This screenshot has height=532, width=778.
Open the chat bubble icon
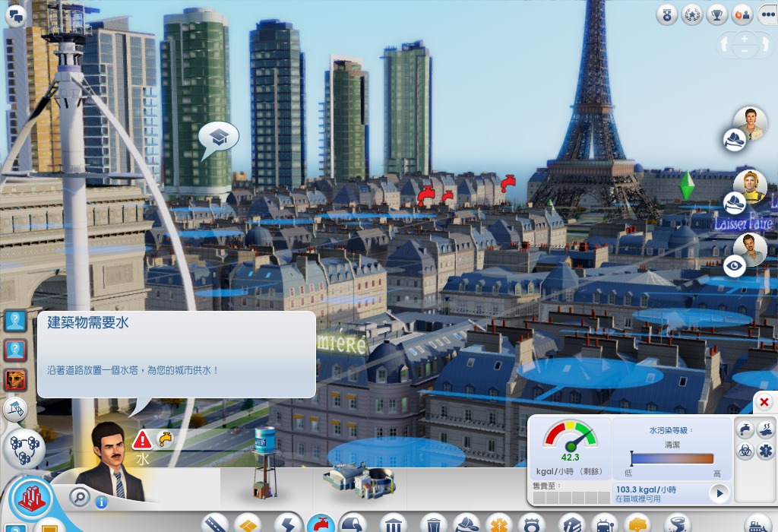click(x=15, y=15)
